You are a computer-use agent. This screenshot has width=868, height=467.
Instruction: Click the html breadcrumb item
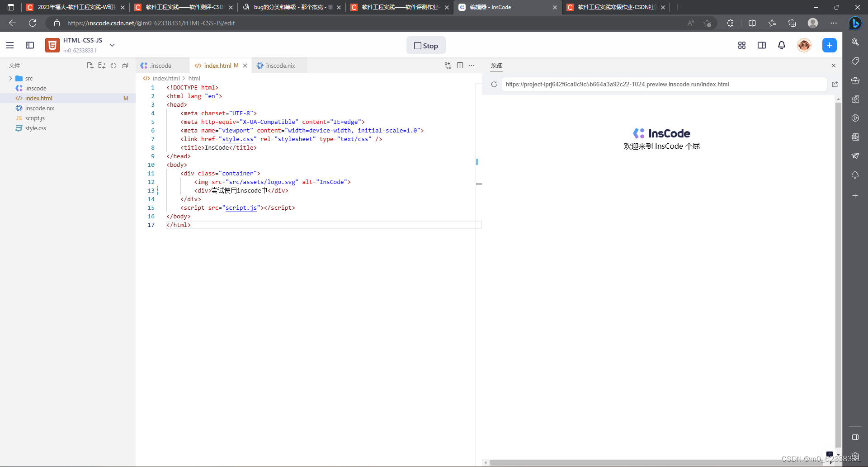click(x=194, y=78)
